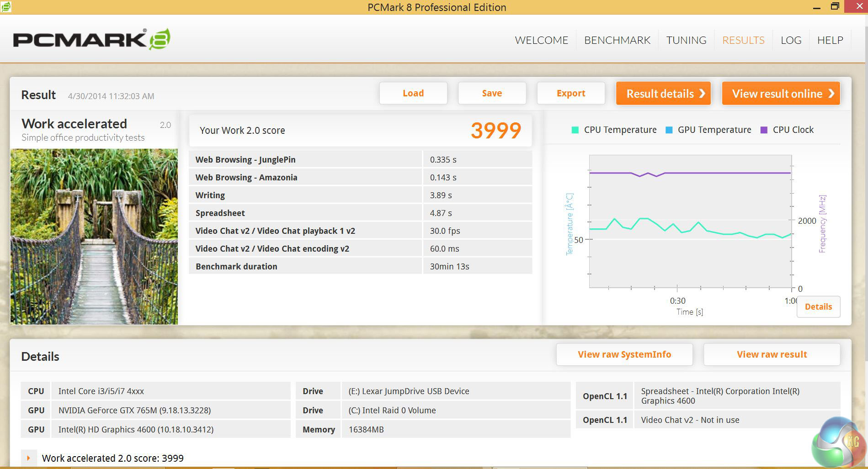Export the benchmark result

pos(571,93)
